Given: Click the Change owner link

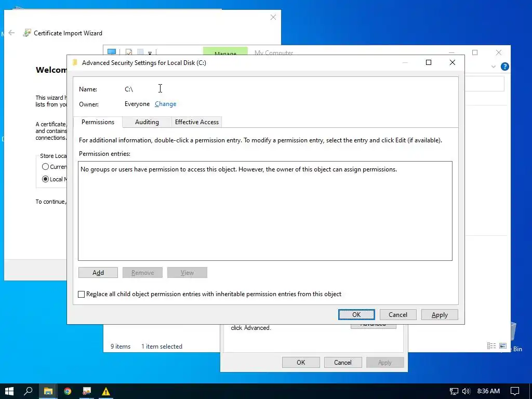Looking at the screenshot, I should coord(165,104).
